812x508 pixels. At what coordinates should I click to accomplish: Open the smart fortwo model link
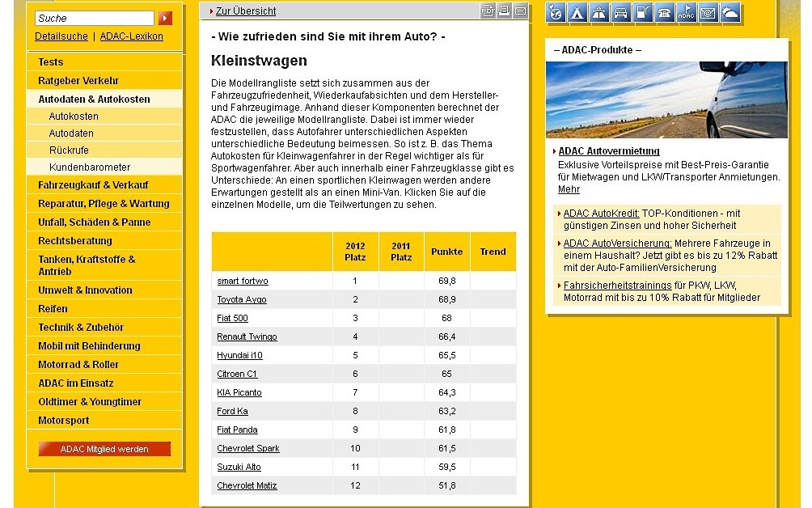click(x=243, y=282)
